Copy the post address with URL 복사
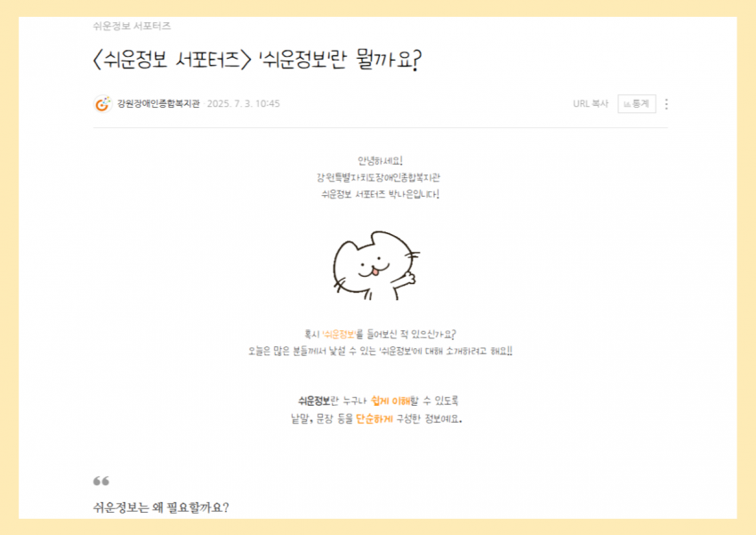Screen dimensions: 756x535 [591, 104]
